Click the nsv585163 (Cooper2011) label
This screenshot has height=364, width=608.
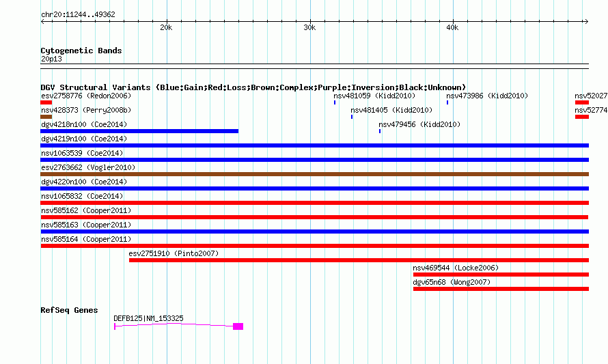tap(86, 225)
